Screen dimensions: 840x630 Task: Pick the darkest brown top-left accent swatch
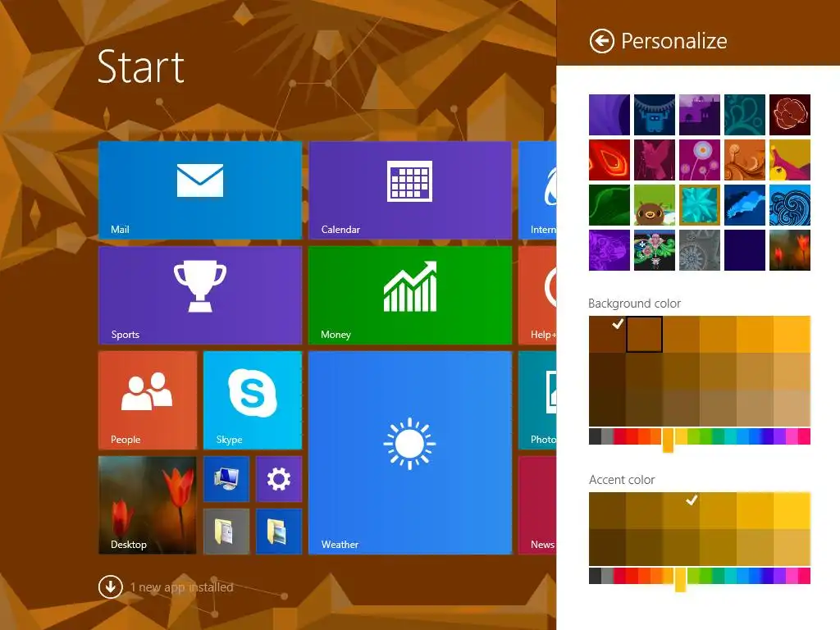pyautogui.click(x=607, y=510)
